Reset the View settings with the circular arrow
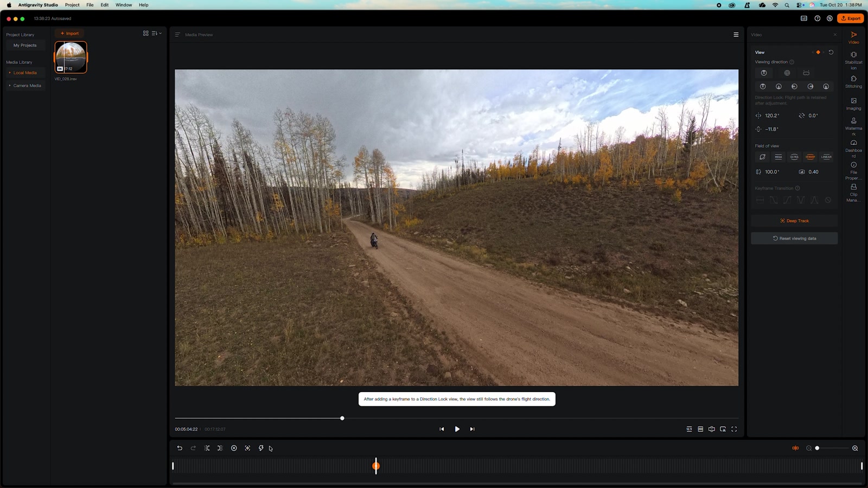The height and width of the screenshot is (488, 868). click(831, 52)
